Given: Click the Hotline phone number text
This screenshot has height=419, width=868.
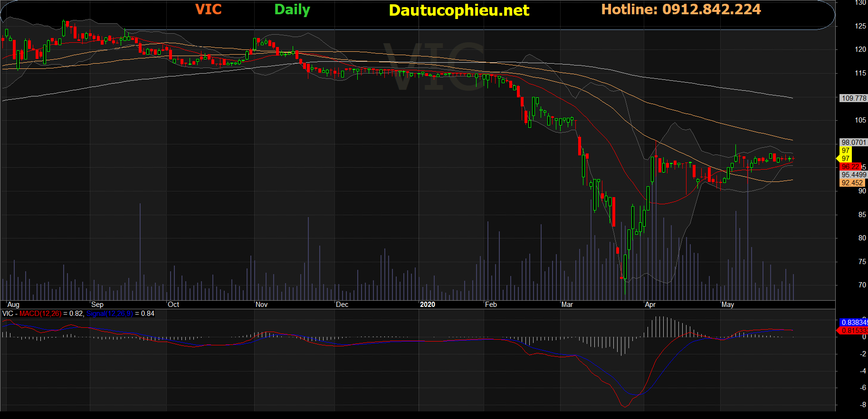Looking at the screenshot, I should click(680, 10).
